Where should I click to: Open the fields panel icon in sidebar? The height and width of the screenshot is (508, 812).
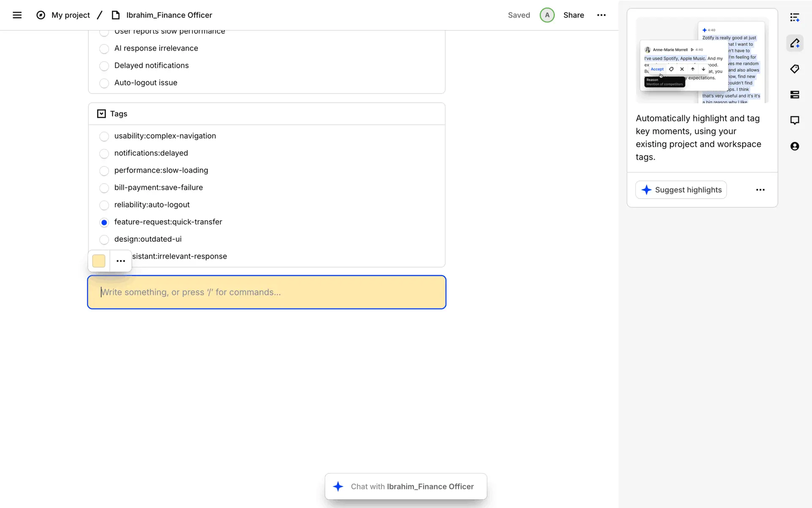tap(795, 95)
